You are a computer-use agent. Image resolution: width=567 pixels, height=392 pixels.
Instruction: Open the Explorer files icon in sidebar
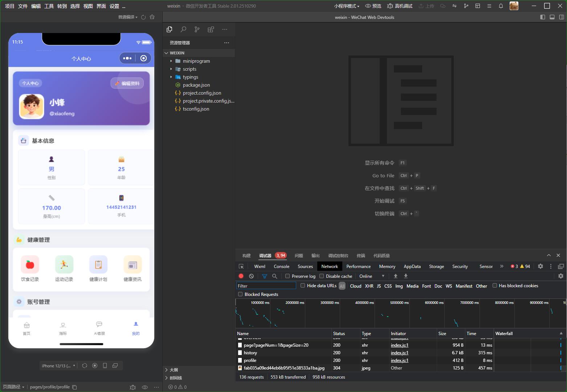[x=169, y=29]
